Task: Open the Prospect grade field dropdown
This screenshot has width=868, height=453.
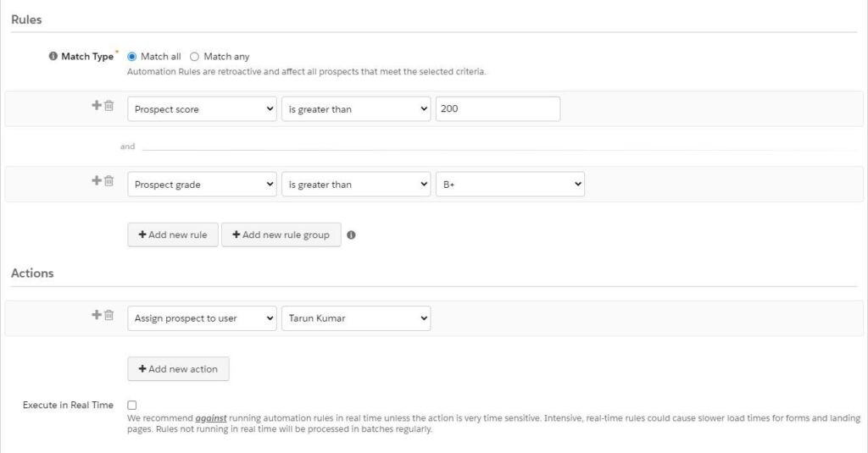Action: coord(202,185)
